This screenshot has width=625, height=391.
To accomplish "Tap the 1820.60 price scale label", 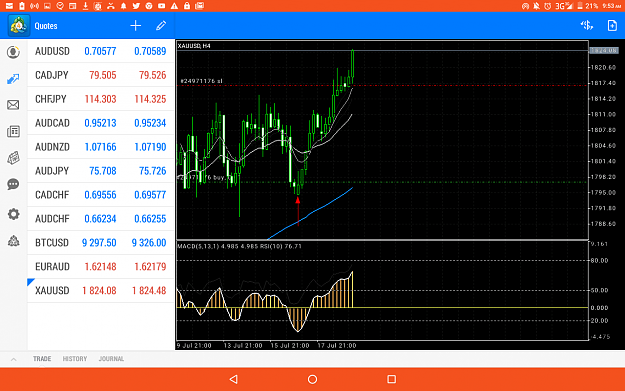I will click(603, 67).
